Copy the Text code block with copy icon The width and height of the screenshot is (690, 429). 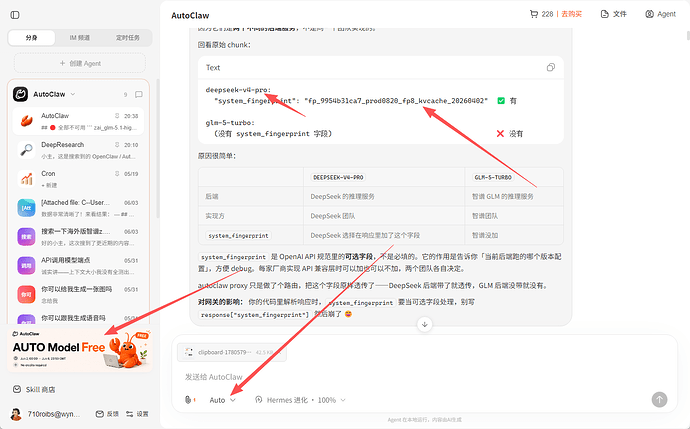click(551, 67)
